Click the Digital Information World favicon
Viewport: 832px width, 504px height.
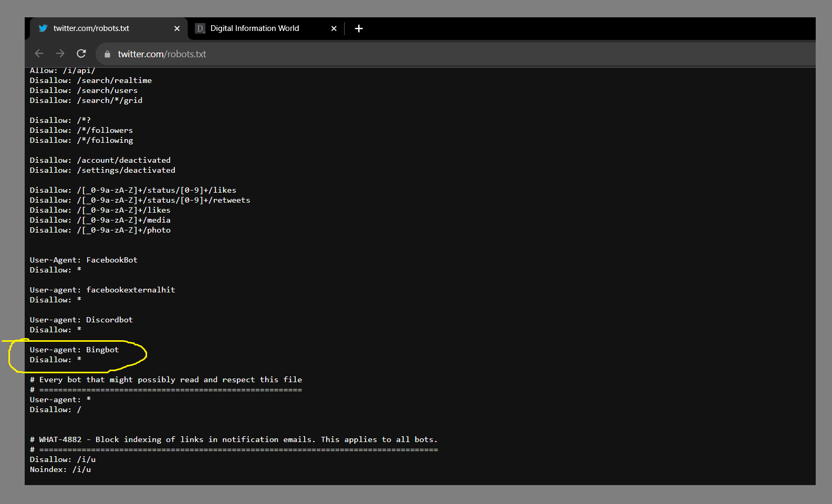tap(200, 28)
